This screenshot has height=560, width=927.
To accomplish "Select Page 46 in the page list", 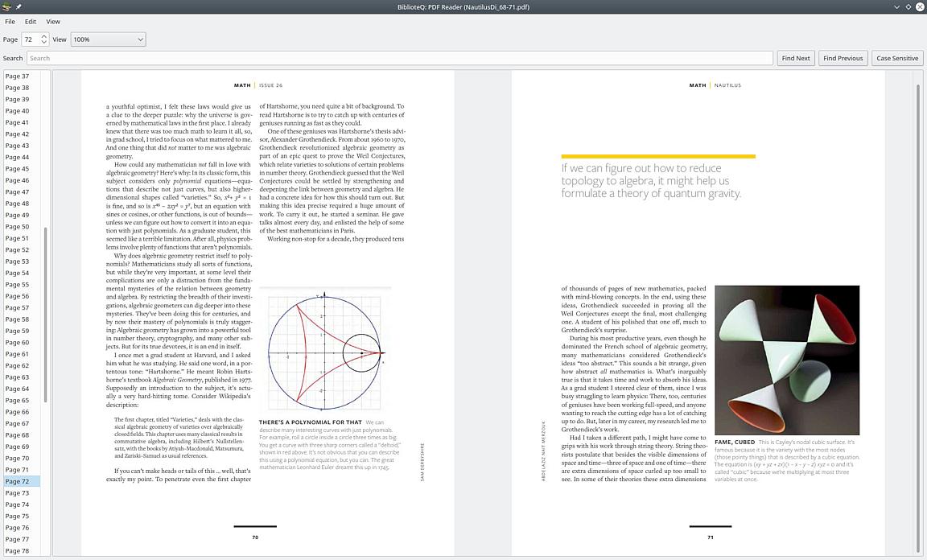I will click(x=22, y=180).
